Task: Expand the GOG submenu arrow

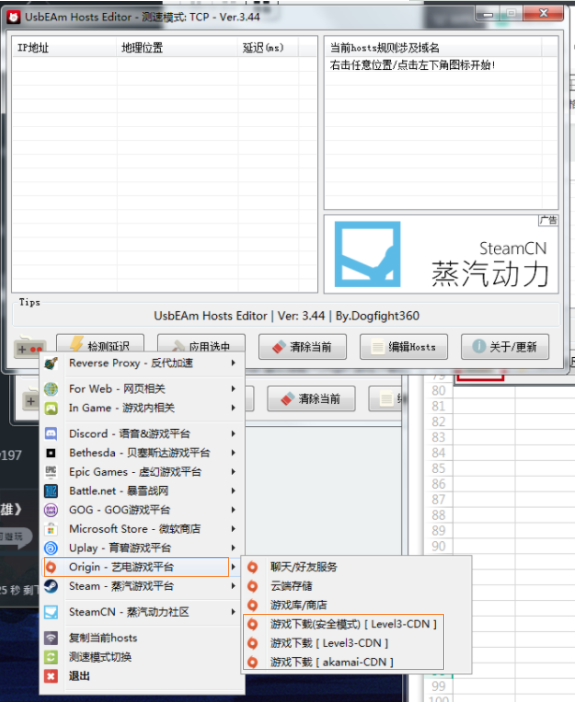Action: [233, 509]
